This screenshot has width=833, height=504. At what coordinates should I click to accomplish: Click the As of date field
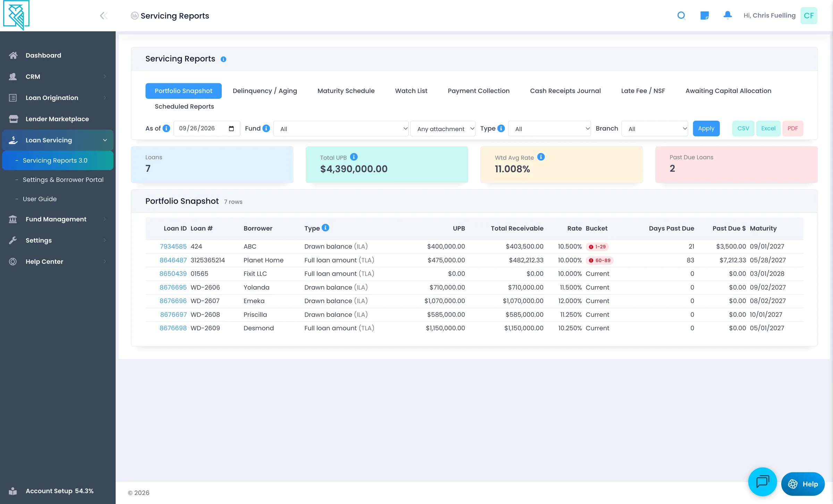[x=207, y=129]
